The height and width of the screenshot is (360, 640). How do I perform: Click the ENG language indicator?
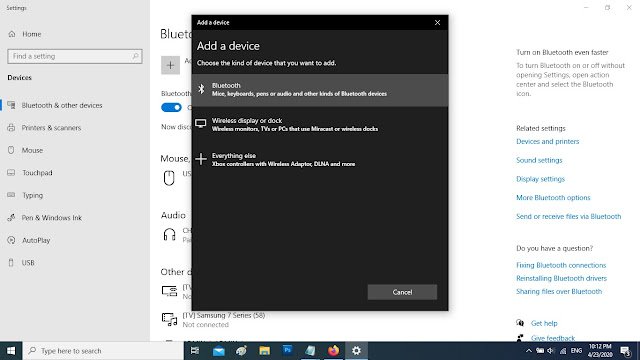576,351
